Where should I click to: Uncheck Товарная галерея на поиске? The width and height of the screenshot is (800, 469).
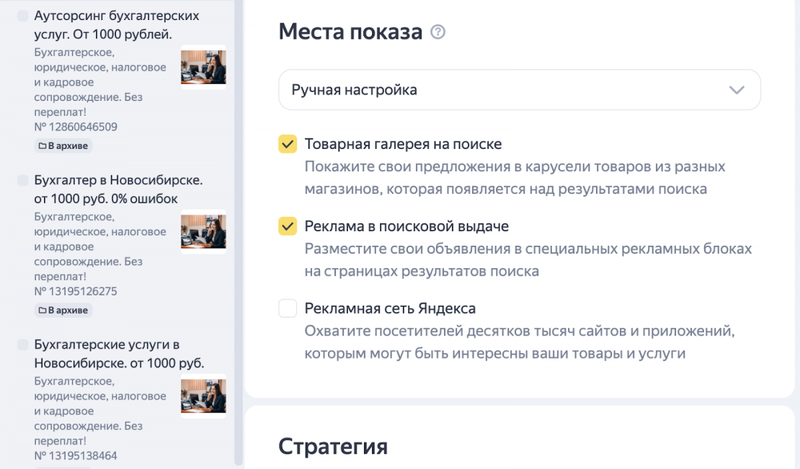pyautogui.click(x=288, y=144)
